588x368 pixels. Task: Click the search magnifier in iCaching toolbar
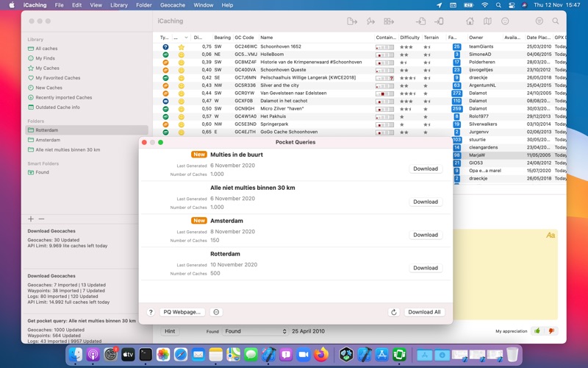[x=556, y=21]
